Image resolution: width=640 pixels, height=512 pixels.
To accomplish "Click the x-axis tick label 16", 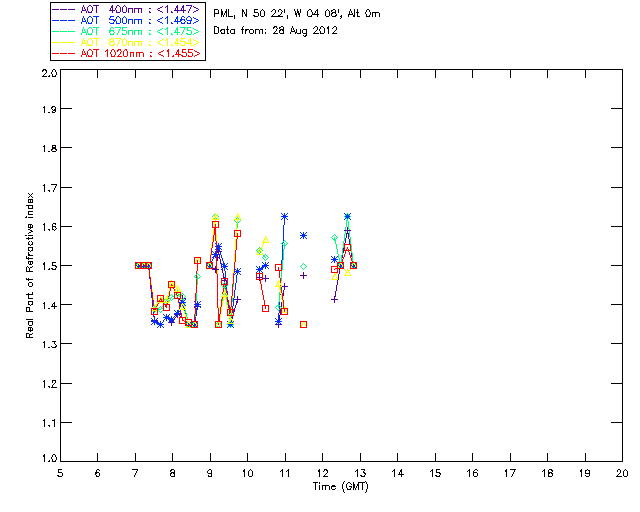I will point(473,473).
